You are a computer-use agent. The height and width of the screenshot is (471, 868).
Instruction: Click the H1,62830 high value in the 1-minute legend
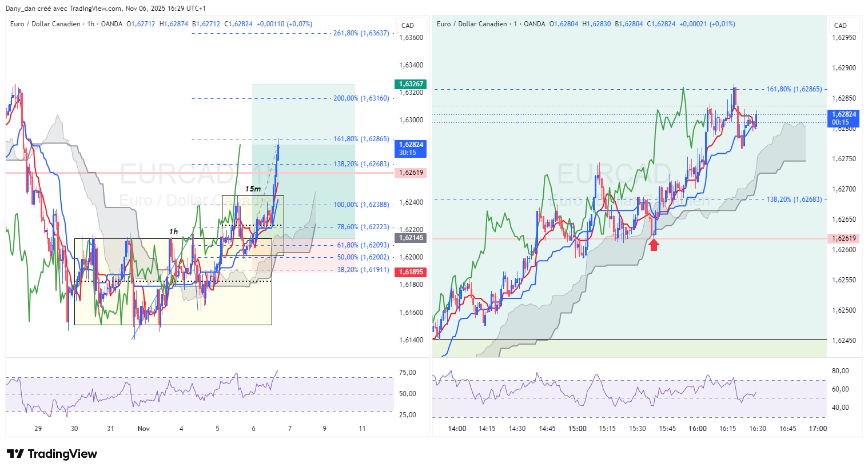click(596, 24)
